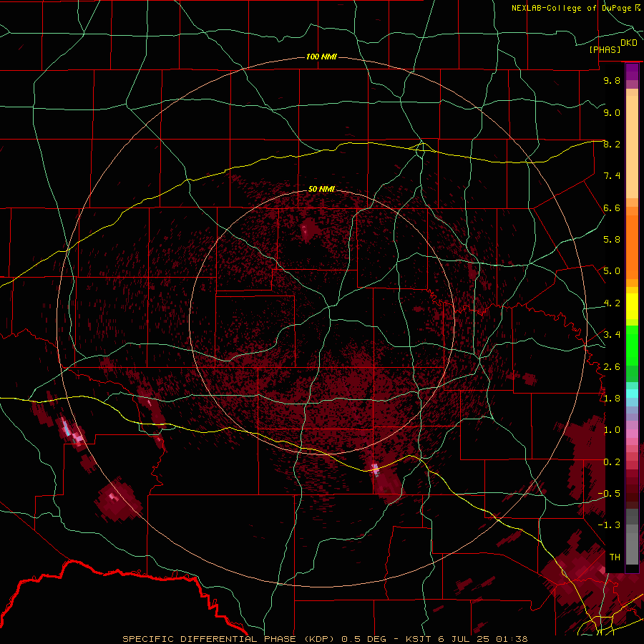The height and width of the screenshot is (644, 644).
Task: Click the gray segment of the color bar
Action: click(x=632, y=538)
